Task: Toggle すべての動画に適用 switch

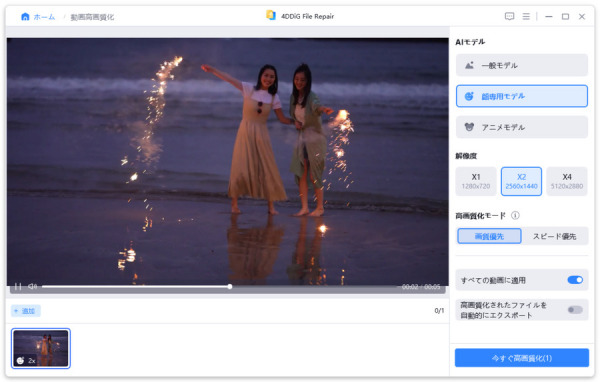Action: [x=575, y=280]
